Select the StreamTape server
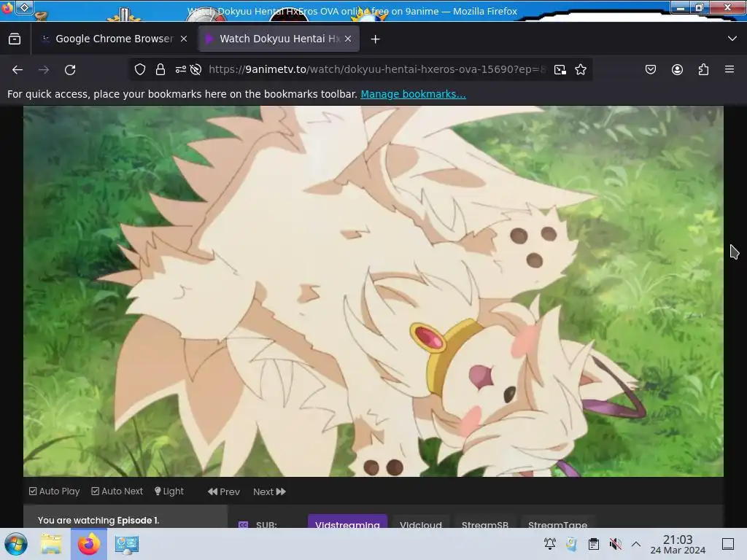This screenshot has height=560, width=747. pyautogui.click(x=557, y=521)
